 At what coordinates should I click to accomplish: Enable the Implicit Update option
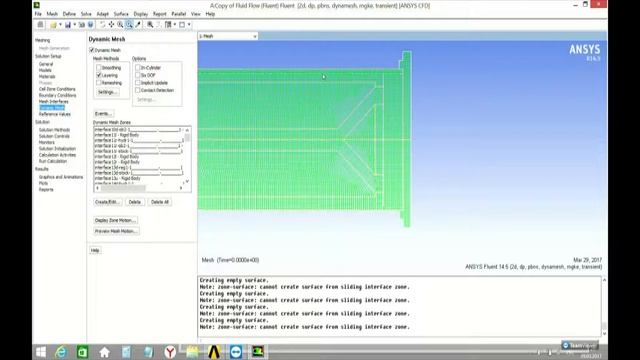pyautogui.click(x=138, y=82)
